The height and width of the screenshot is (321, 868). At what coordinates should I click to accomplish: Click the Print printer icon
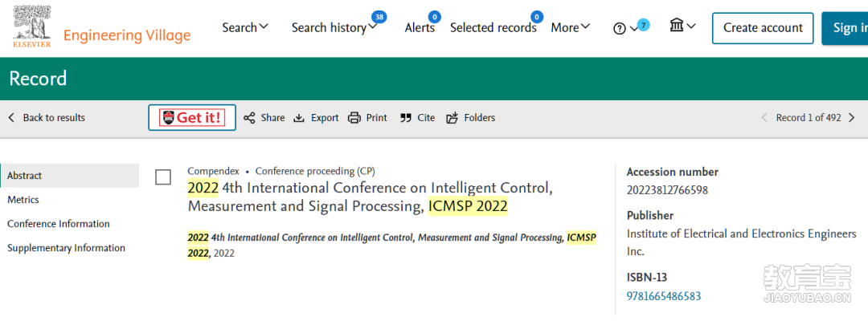354,118
